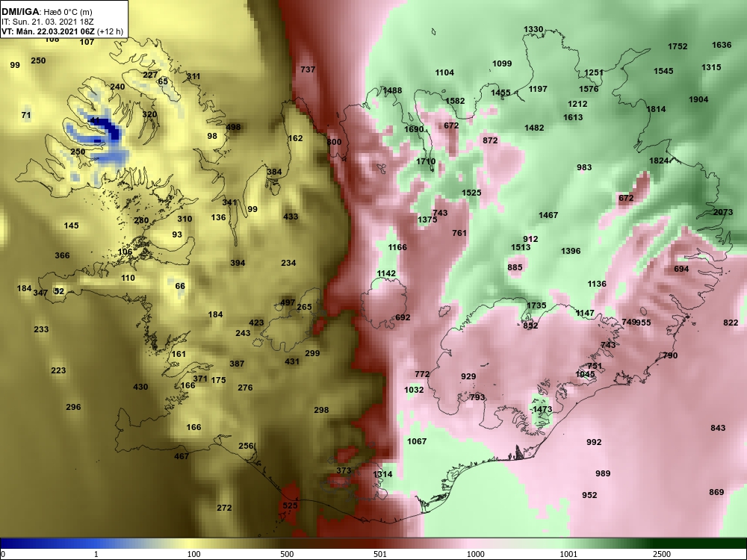Viewport: 747px width, 560px height.
Task: Select the 1330 height value
Action: tap(533, 30)
